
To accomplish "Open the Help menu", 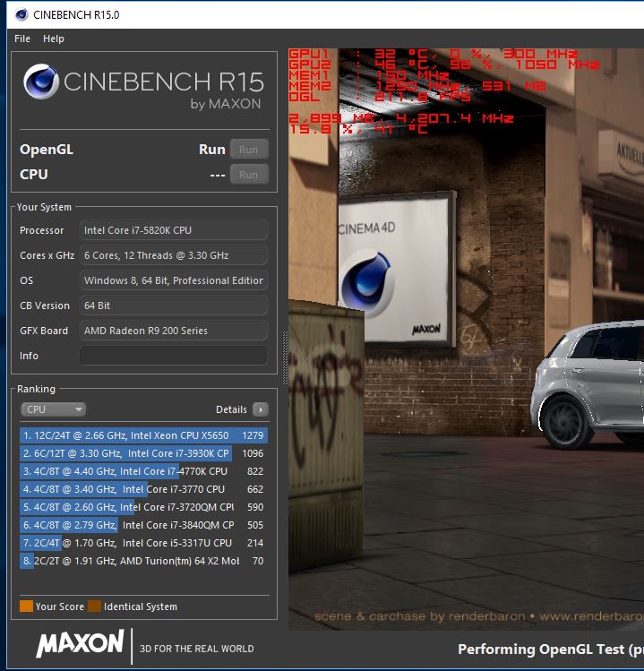I will (54, 39).
